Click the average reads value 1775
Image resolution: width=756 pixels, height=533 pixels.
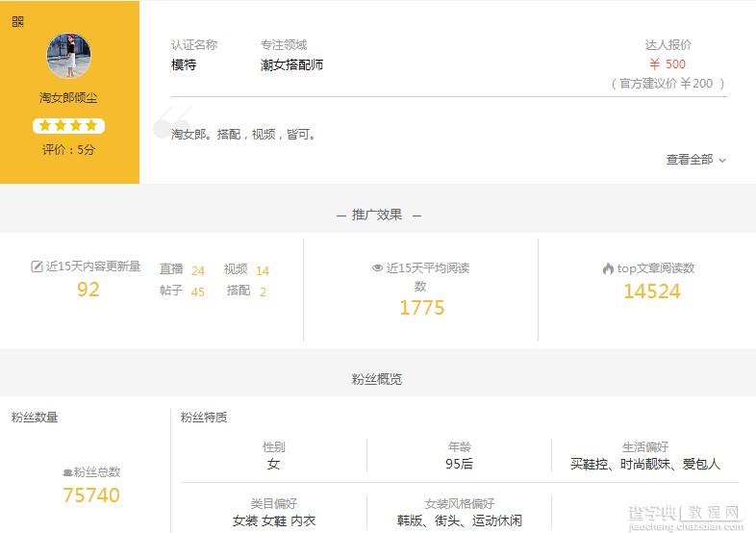(422, 308)
